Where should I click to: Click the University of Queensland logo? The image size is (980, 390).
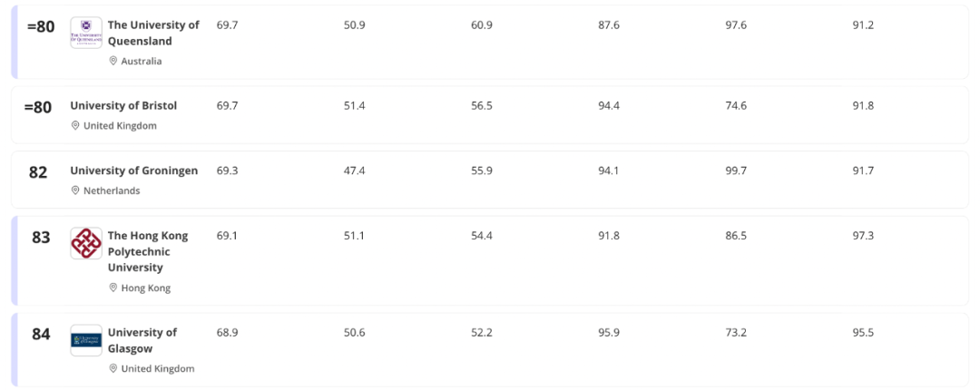point(86,33)
